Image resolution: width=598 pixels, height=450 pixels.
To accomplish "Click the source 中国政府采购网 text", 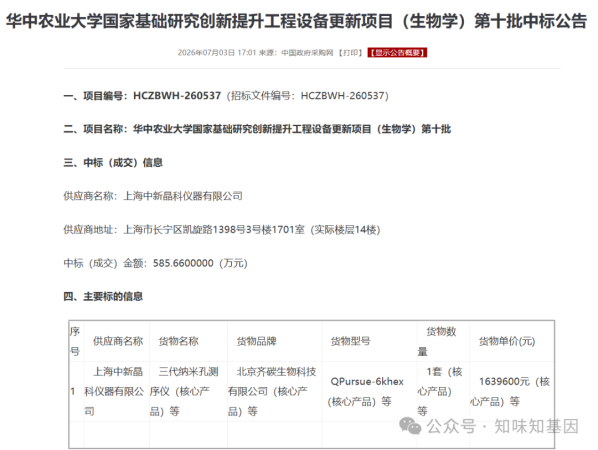I will (307, 53).
